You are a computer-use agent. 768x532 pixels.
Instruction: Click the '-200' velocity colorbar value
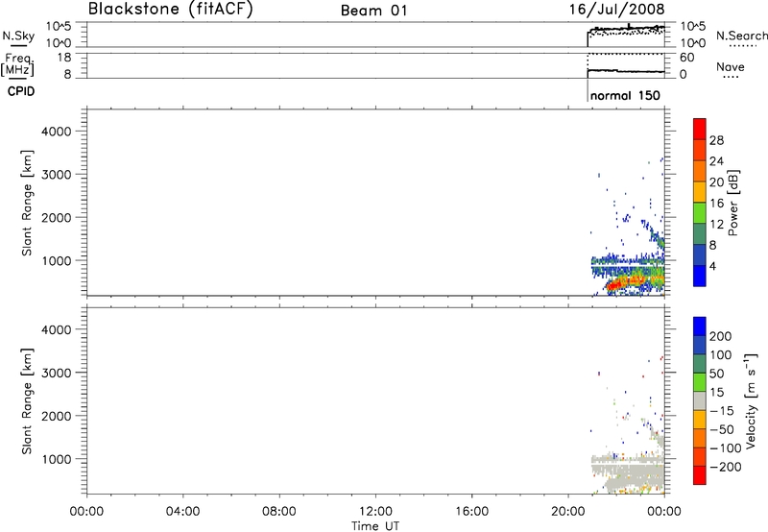click(x=725, y=467)
